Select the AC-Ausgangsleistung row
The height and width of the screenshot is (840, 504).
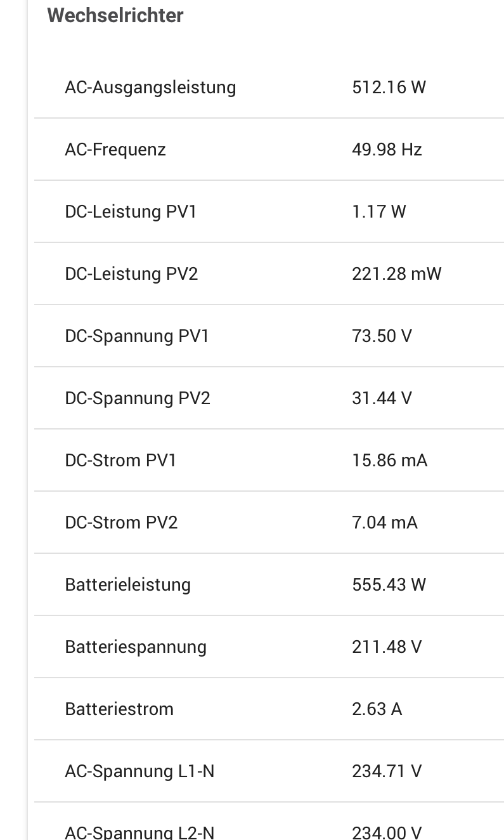pos(269,87)
